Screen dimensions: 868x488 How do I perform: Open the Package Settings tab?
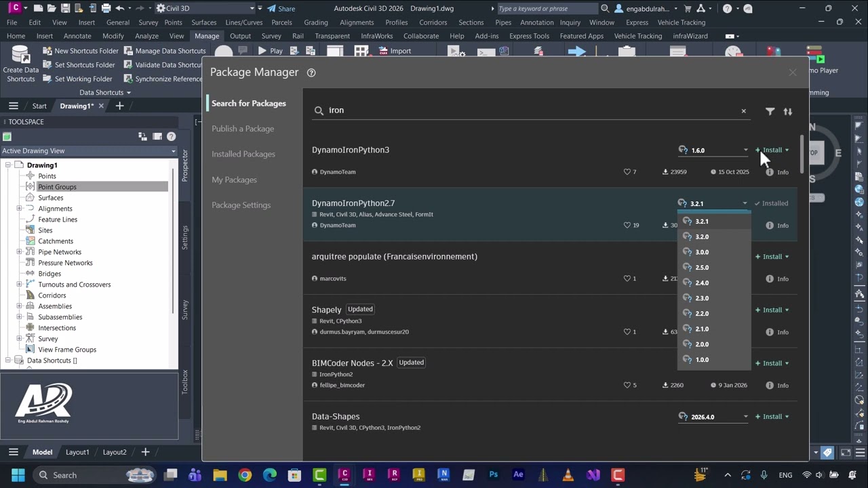tap(241, 205)
